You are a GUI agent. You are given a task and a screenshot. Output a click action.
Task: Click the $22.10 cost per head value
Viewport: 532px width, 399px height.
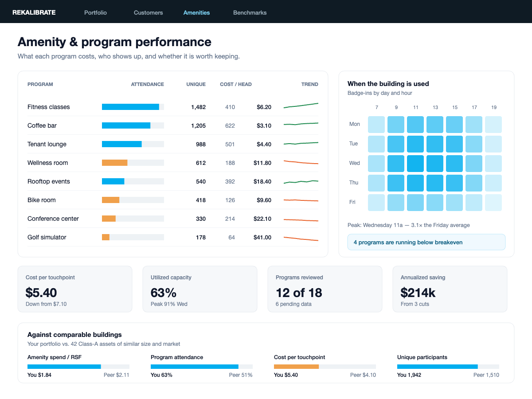262,219
